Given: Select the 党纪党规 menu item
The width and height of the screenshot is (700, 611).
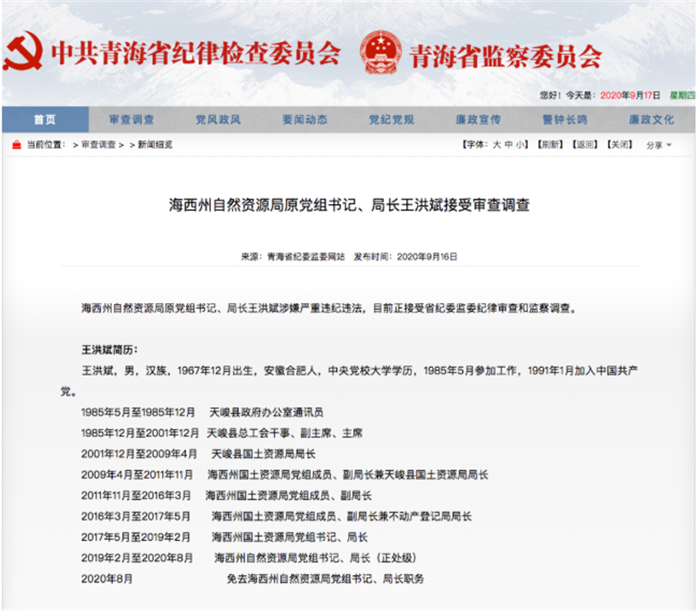Looking at the screenshot, I should 391,120.
